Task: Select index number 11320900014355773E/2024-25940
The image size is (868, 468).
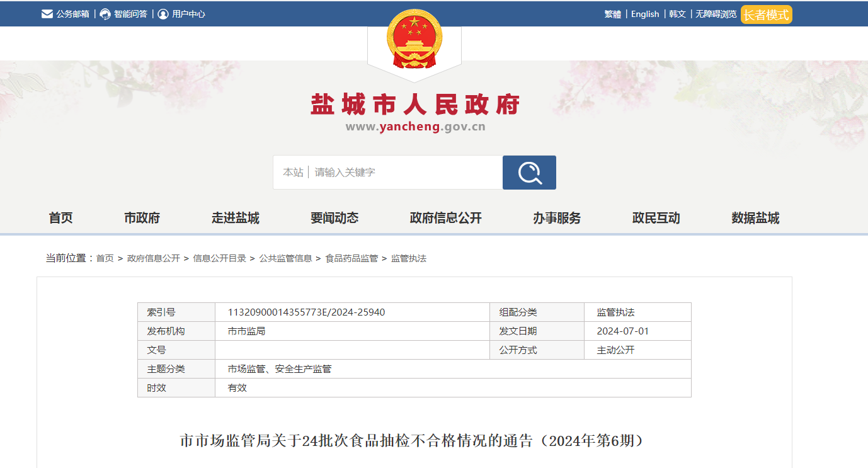Action: pyautogui.click(x=307, y=312)
